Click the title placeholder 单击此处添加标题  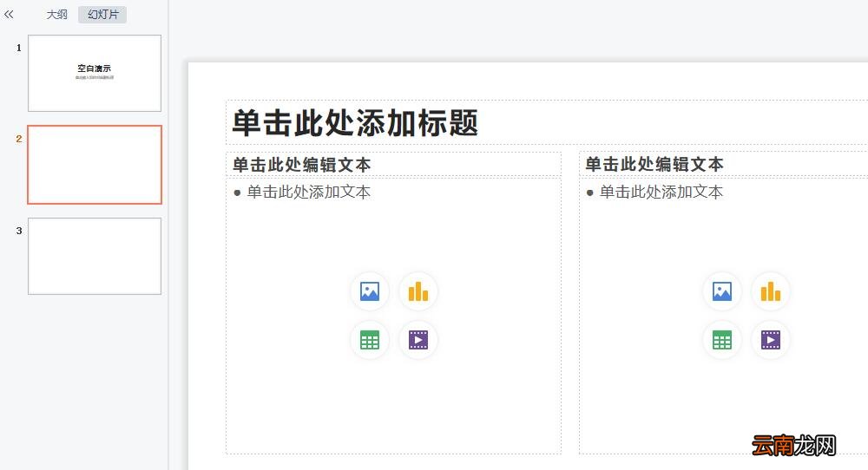pyautogui.click(x=355, y=122)
